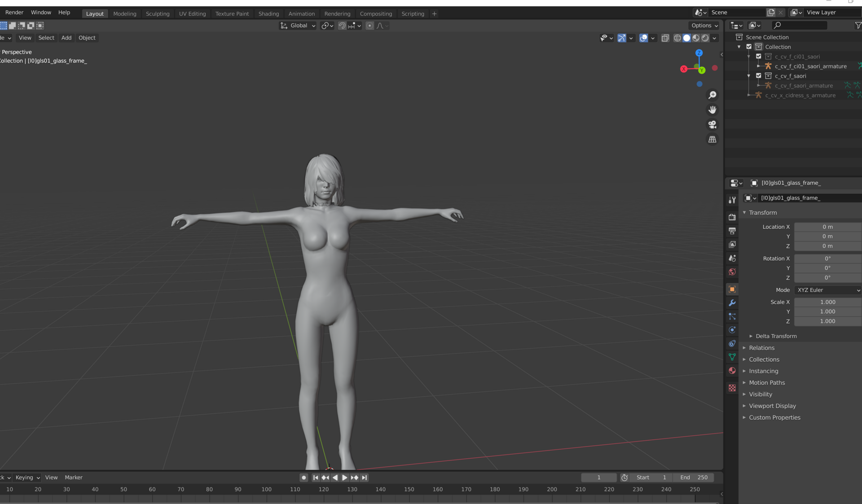Switch to wireframe viewport shading
The image size is (862, 504).
(677, 38)
